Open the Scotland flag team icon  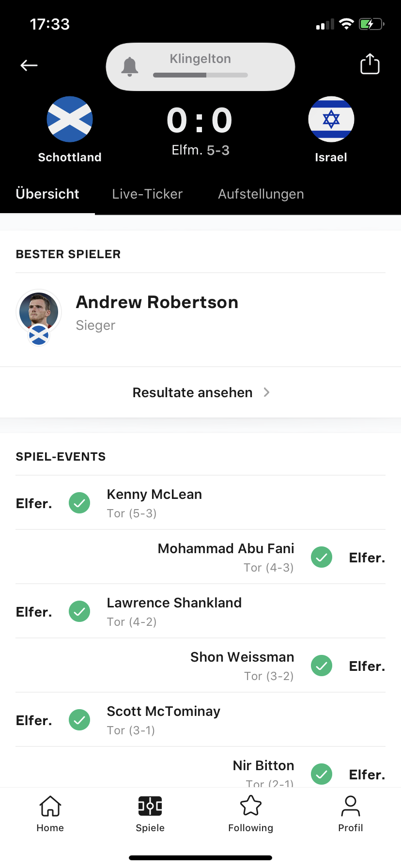click(70, 119)
